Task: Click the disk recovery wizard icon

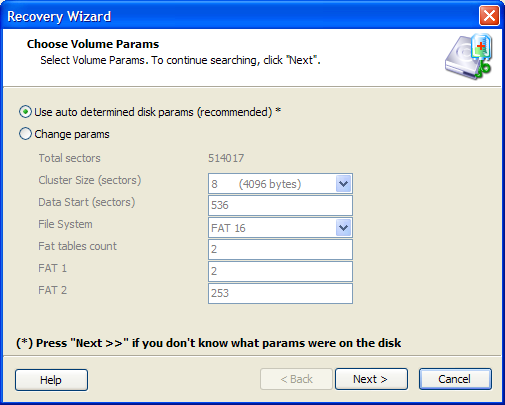Action: (x=468, y=57)
